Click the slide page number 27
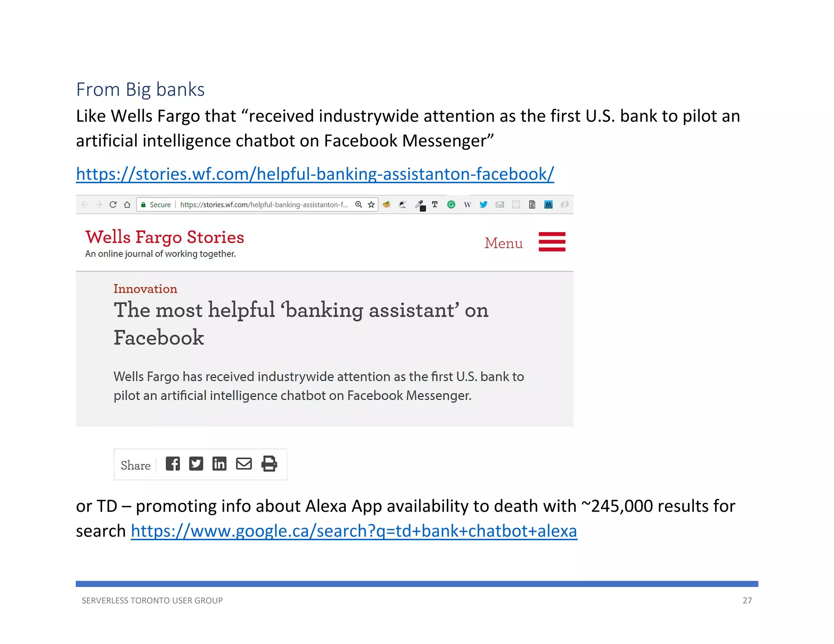Image resolution: width=834 pixels, height=644 pixels. pyautogui.click(x=747, y=600)
